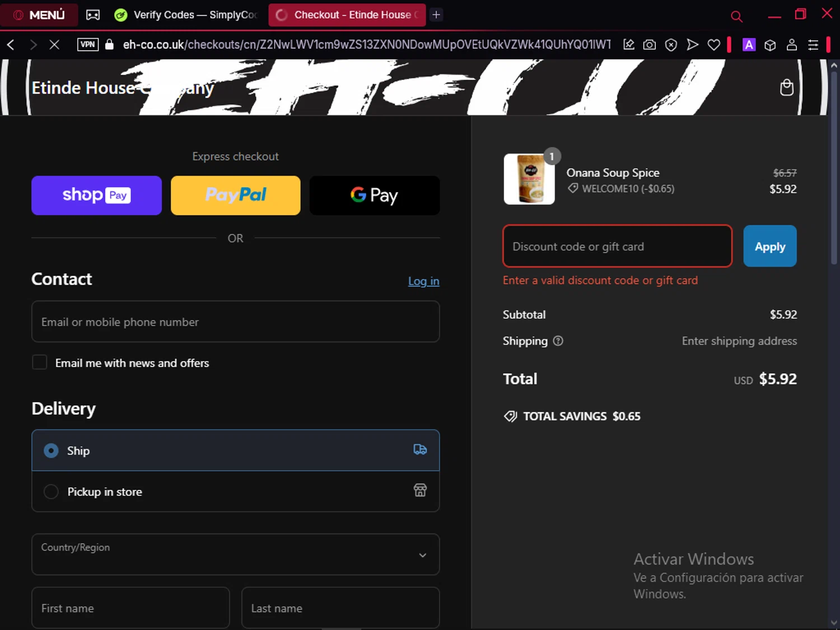Click the Total Savings tag icon
Viewport: 840px width, 630px height.
click(510, 417)
